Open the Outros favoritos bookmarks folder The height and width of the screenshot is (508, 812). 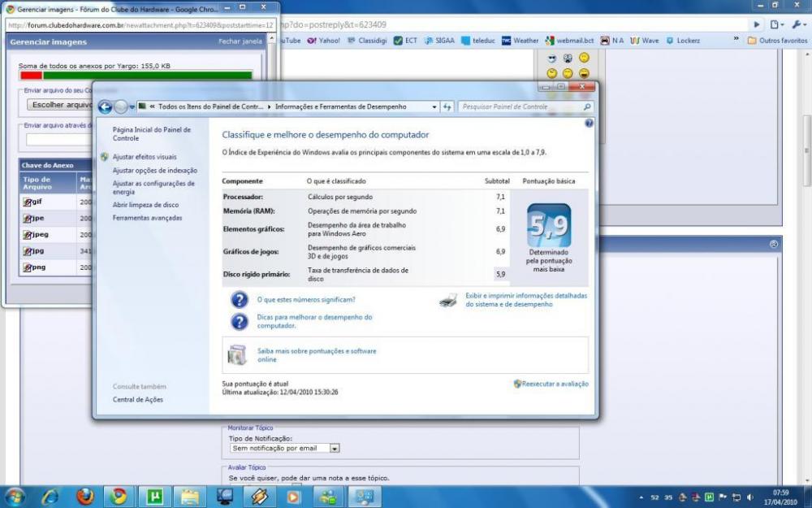point(776,40)
